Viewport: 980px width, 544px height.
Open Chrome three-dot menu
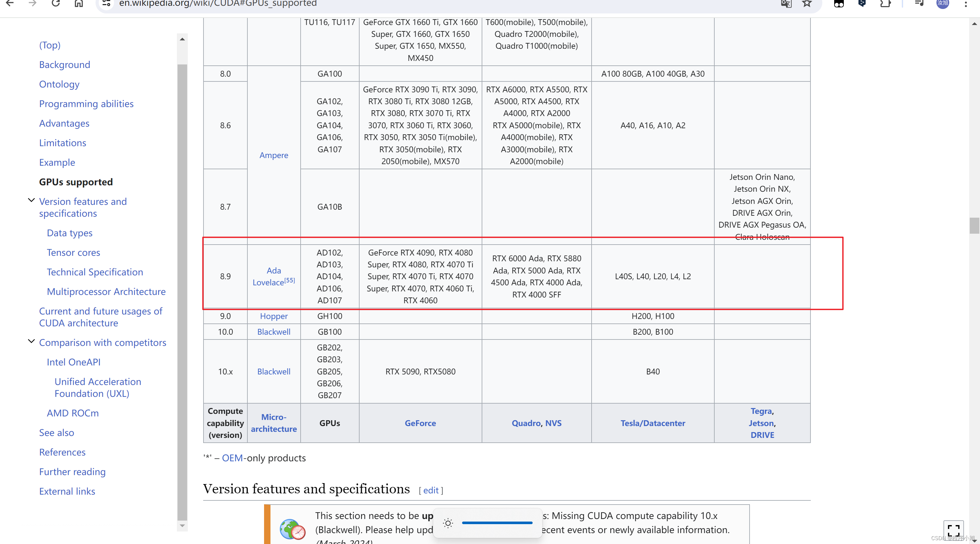[x=966, y=4]
